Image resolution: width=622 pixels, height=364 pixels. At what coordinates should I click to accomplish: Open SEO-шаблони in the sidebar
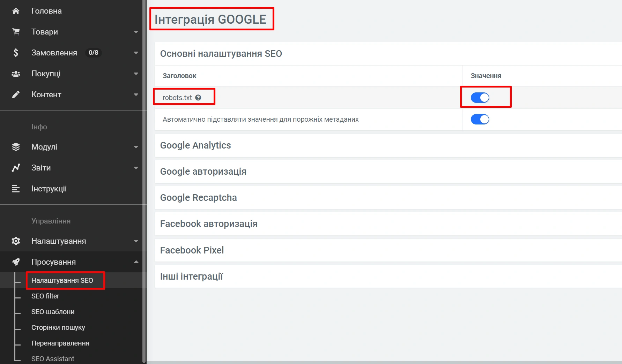53,312
